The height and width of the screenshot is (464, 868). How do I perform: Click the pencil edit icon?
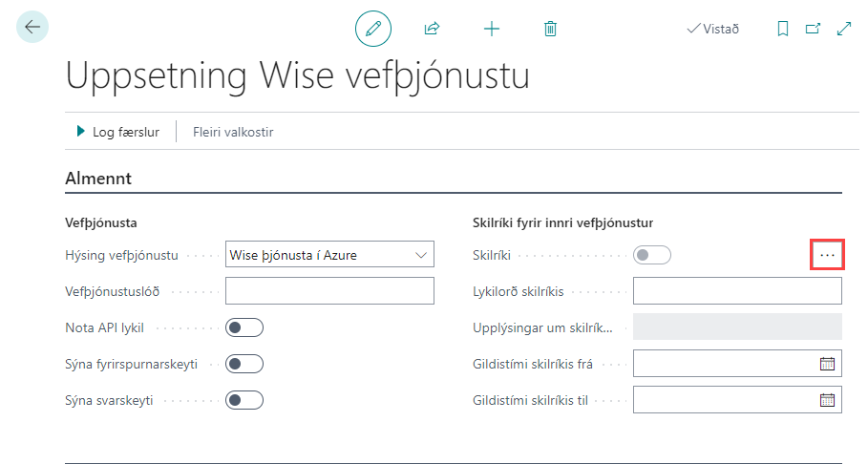coord(373,29)
